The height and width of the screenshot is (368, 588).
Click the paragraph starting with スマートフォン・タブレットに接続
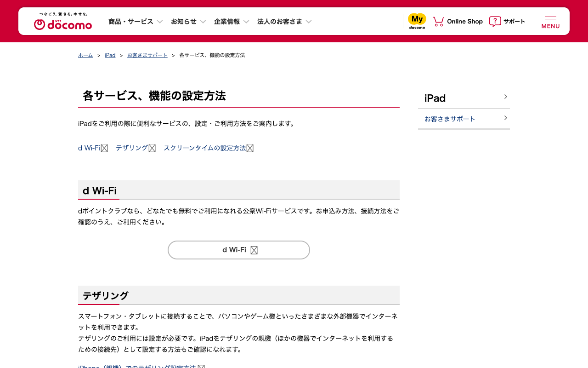(238, 322)
